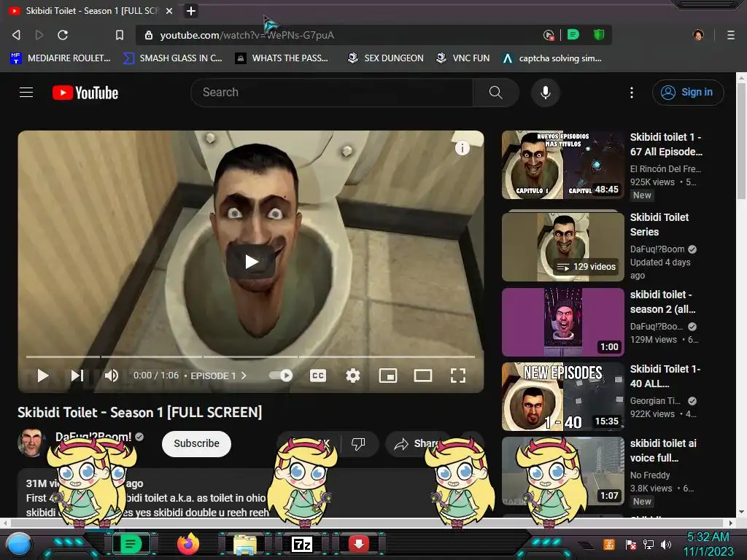Click the video title Skibidi Toilet - Season 1

pos(139,412)
